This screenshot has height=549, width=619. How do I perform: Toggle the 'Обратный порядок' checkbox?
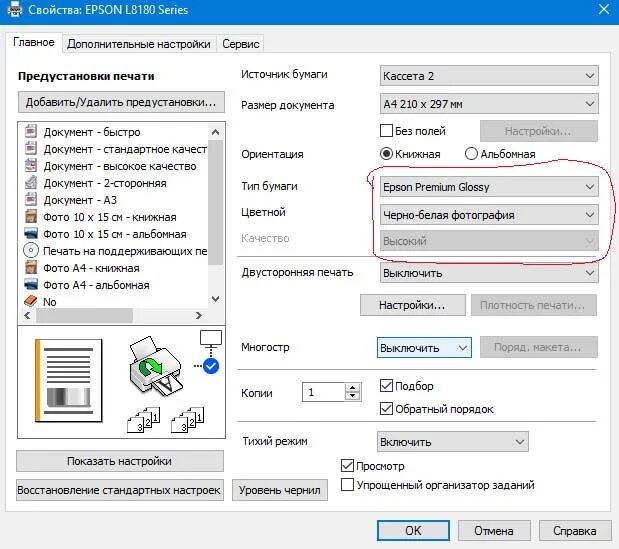[x=386, y=409]
